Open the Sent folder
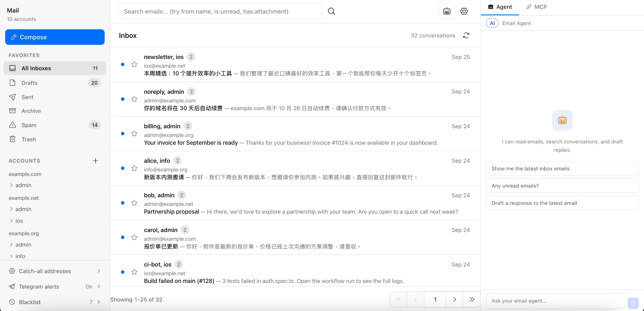 tap(55, 97)
